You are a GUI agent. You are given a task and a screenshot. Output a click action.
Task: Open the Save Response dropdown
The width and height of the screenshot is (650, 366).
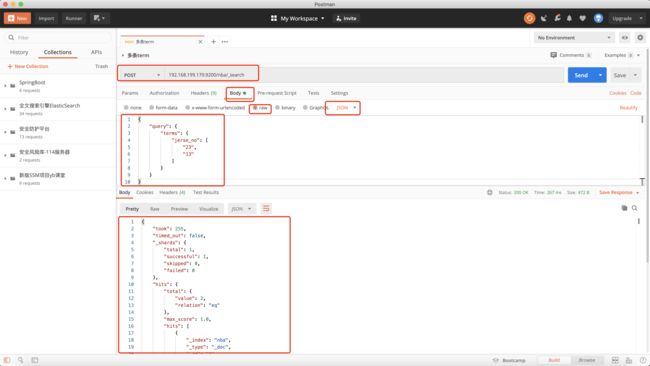point(619,192)
